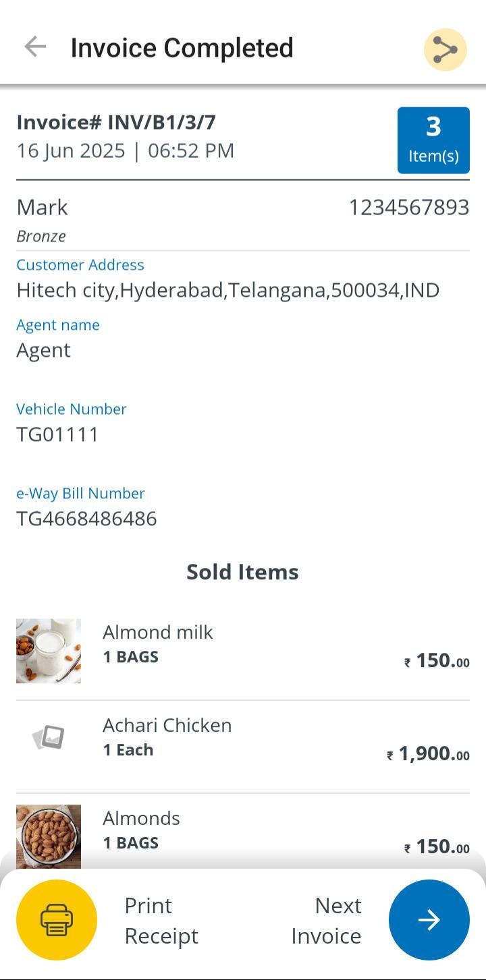Screen dimensions: 486x980
Task: Tap the Print Receipt label
Action: click(161, 920)
